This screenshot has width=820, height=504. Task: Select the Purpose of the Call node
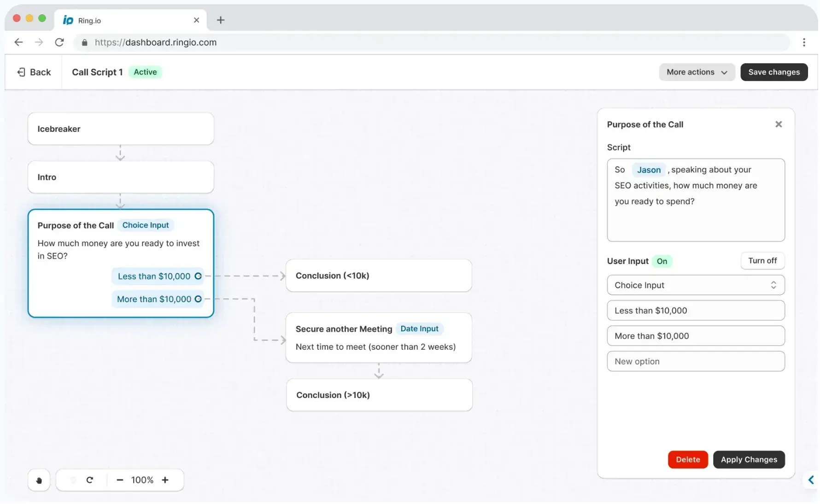pos(121,263)
